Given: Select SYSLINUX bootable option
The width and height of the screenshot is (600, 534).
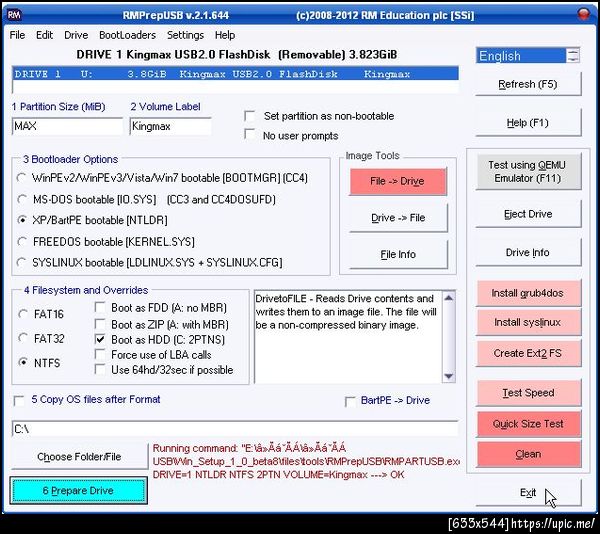Looking at the screenshot, I should tap(22, 262).
